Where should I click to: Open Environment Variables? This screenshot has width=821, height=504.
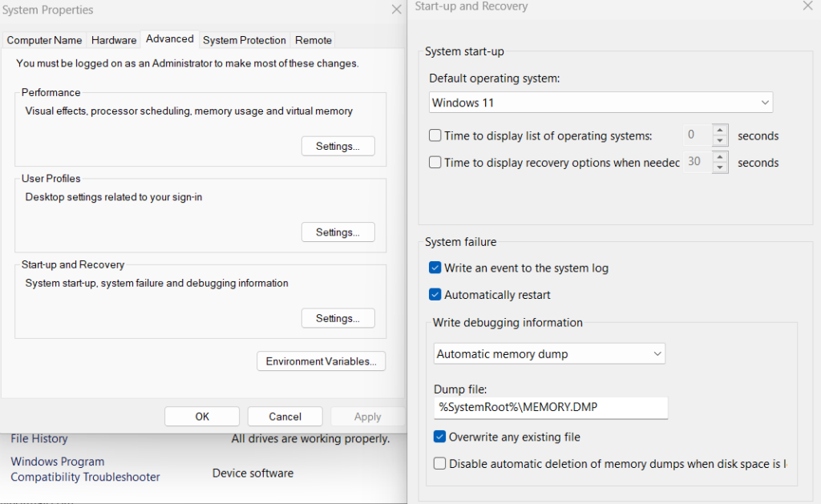321,361
